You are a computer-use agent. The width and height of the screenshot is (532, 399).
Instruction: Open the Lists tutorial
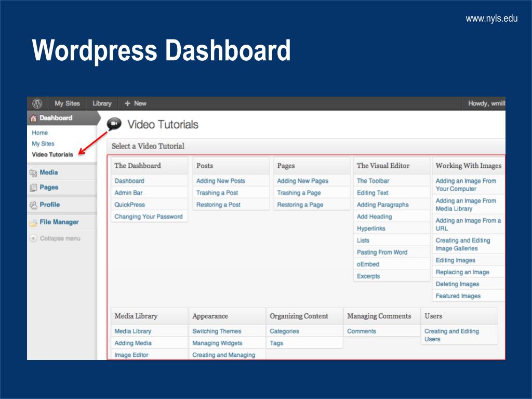click(x=363, y=240)
